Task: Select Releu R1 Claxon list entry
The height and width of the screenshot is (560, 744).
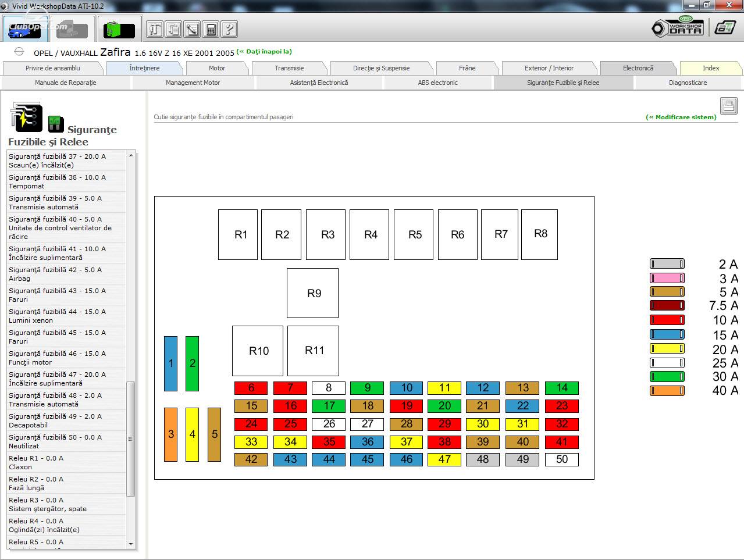Action: (66, 462)
